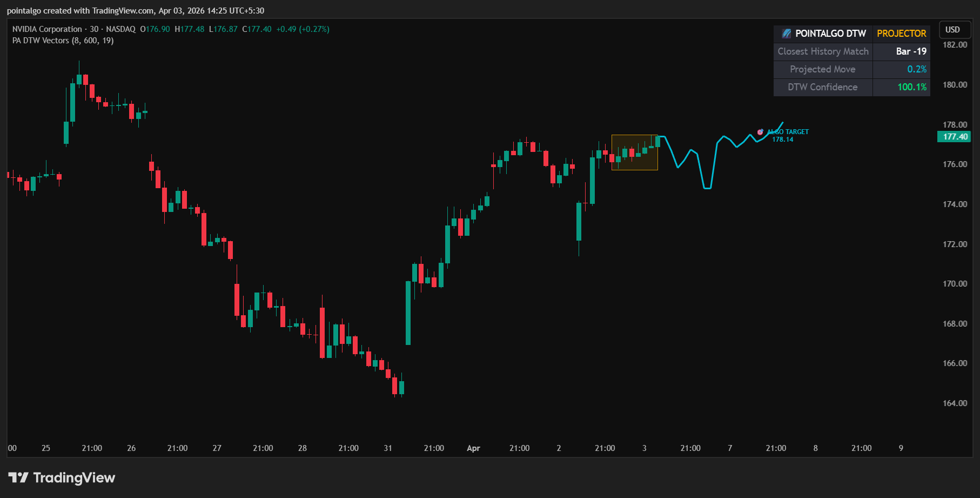Open the 30-minute timeframe in the legend
980x498 pixels.
point(93,29)
